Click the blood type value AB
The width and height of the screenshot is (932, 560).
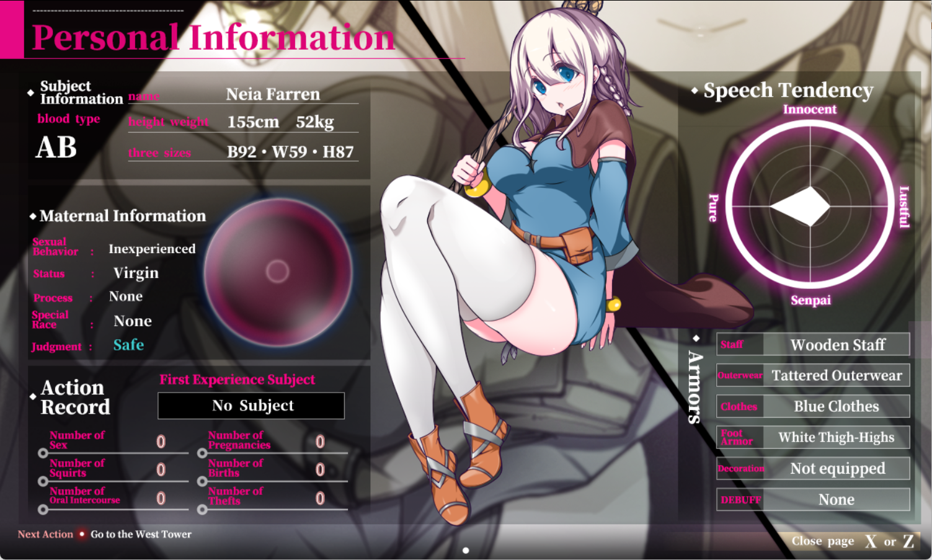click(x=56, y=148)
